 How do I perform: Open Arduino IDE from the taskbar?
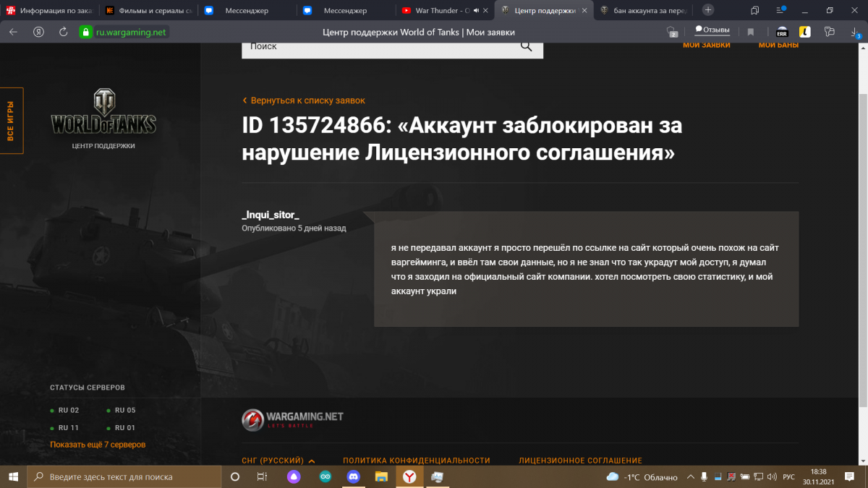tap(325, 477)
